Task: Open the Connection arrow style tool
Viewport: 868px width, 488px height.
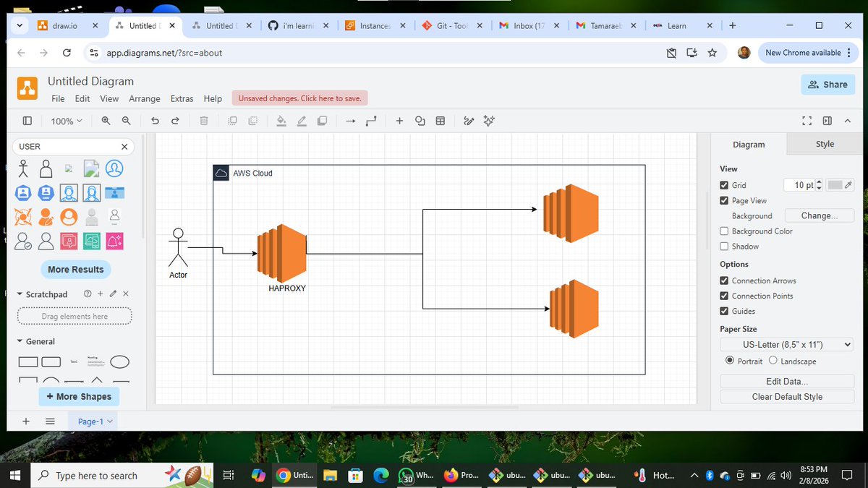Action: (x=350, y=121)
